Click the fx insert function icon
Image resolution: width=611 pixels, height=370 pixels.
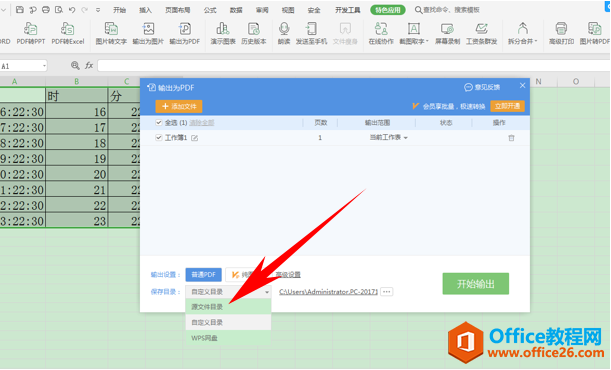(x=89, y=65)
